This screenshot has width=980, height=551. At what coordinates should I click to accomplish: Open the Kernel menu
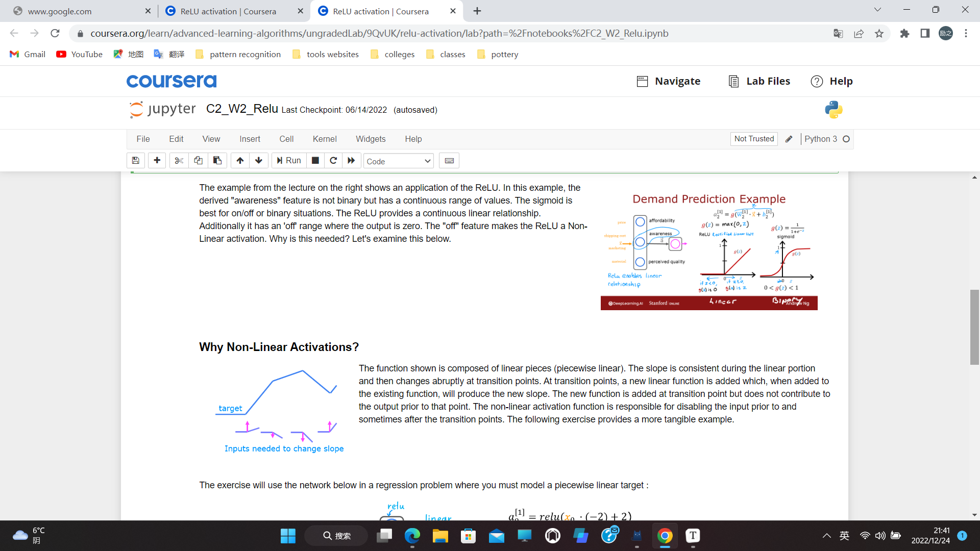point(325,139)
